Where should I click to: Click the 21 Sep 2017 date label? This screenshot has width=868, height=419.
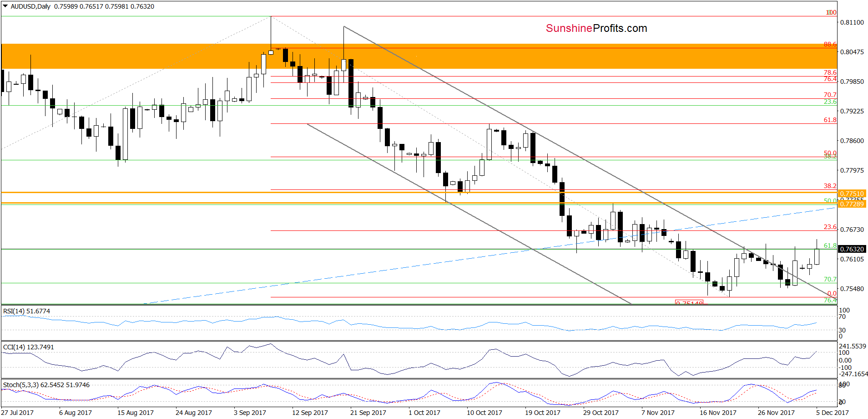368,413
